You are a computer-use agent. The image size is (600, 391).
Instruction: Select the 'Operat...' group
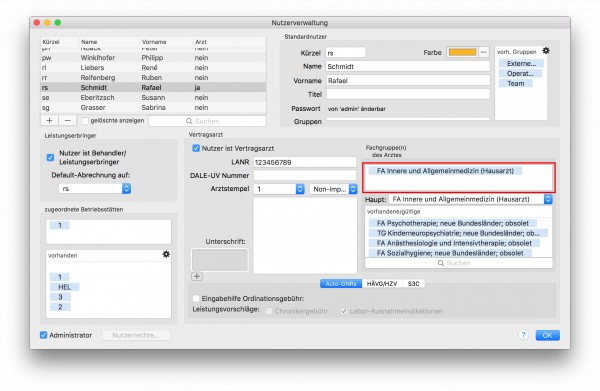[x=520, y=73]
